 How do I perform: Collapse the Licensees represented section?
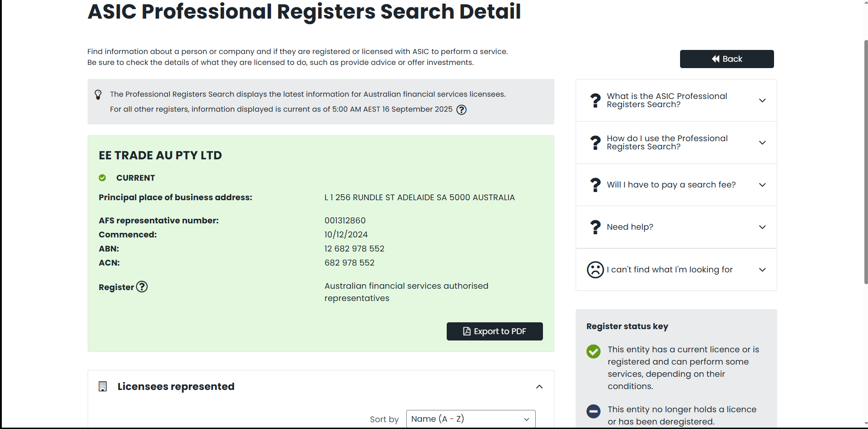(x=539, y=387)
